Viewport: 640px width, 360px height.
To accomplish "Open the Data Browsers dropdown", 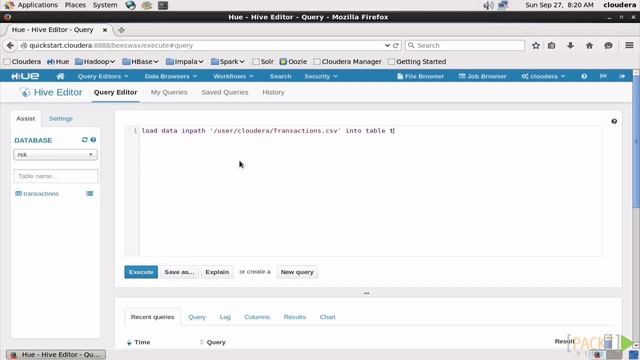I will click(171, 76).
